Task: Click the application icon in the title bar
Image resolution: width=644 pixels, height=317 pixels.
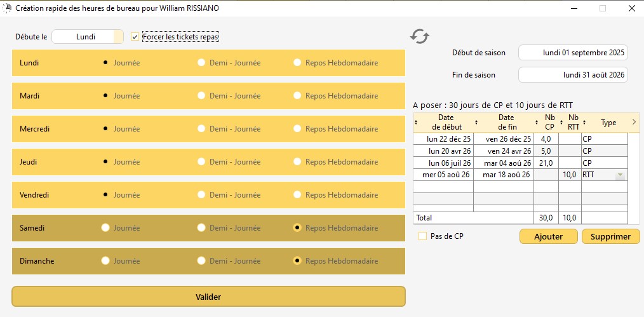Action: (8, 9)
